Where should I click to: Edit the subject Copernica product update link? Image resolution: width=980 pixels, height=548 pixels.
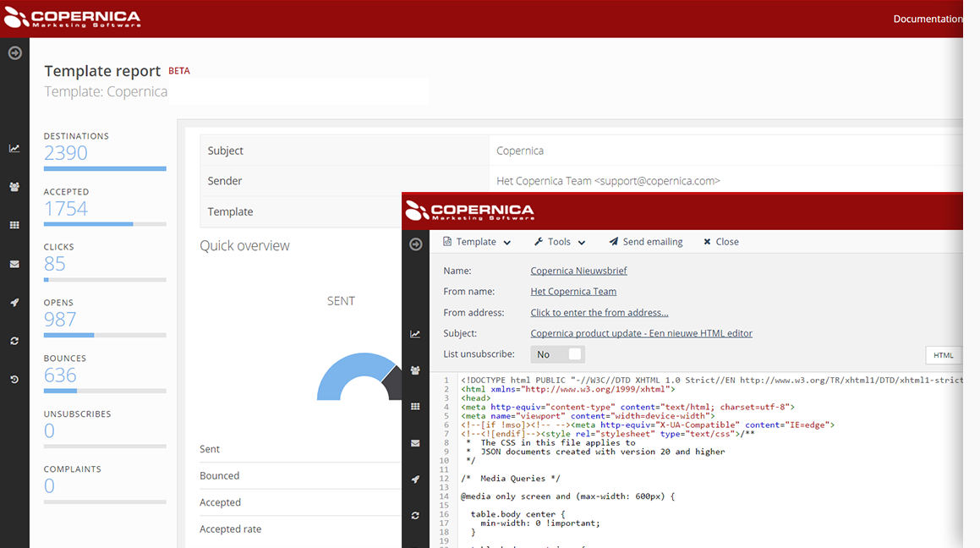pyautogui.click(x=641, y=333)
